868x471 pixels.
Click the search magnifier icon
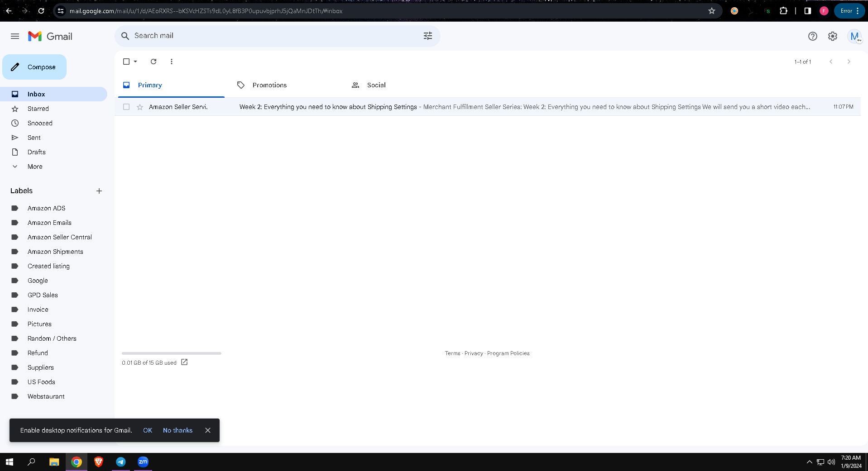[125, 36]
